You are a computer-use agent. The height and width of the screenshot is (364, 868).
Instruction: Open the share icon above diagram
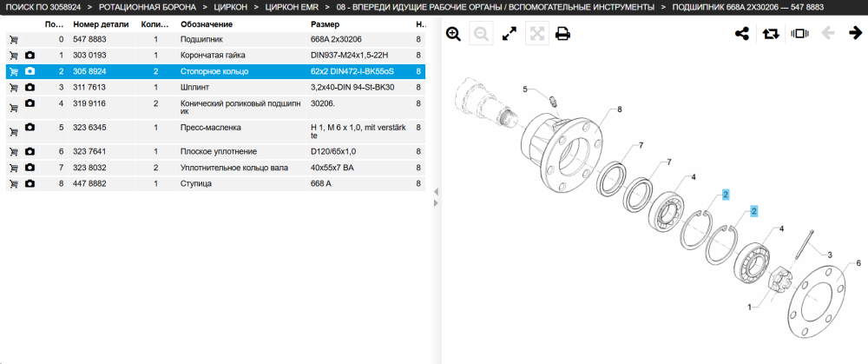742,34
